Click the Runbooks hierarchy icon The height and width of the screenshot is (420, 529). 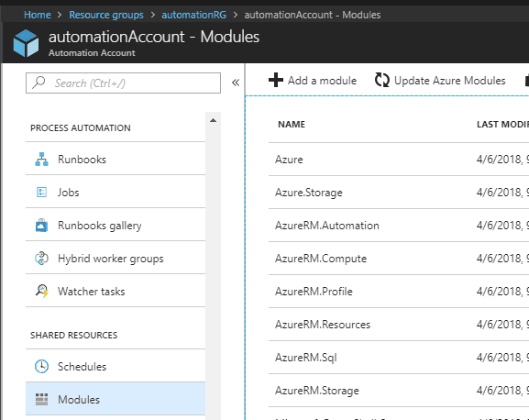[x=41, y=160]
